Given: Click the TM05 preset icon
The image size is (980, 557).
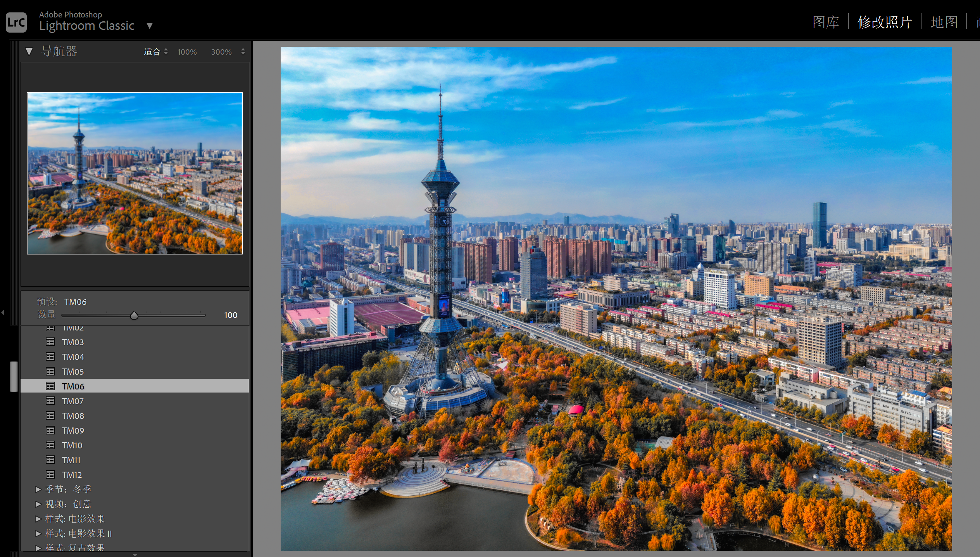Looking at the screenshot, I should point(50,372).
